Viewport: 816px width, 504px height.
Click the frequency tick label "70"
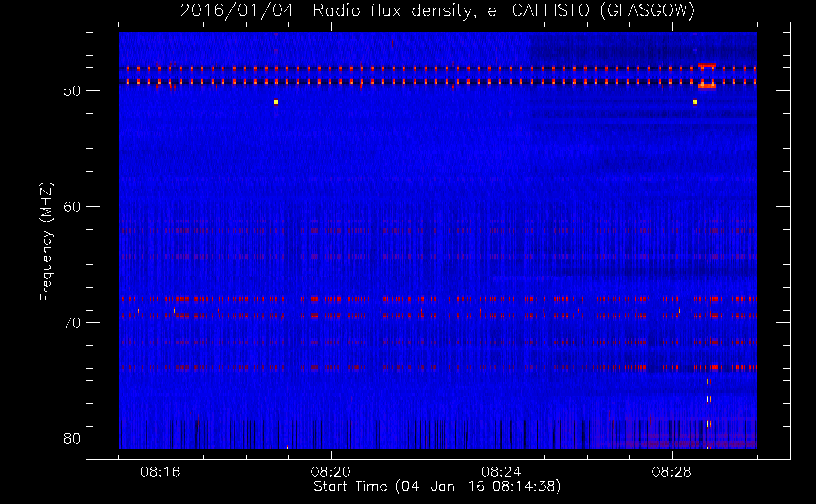(x=72, y=323)
